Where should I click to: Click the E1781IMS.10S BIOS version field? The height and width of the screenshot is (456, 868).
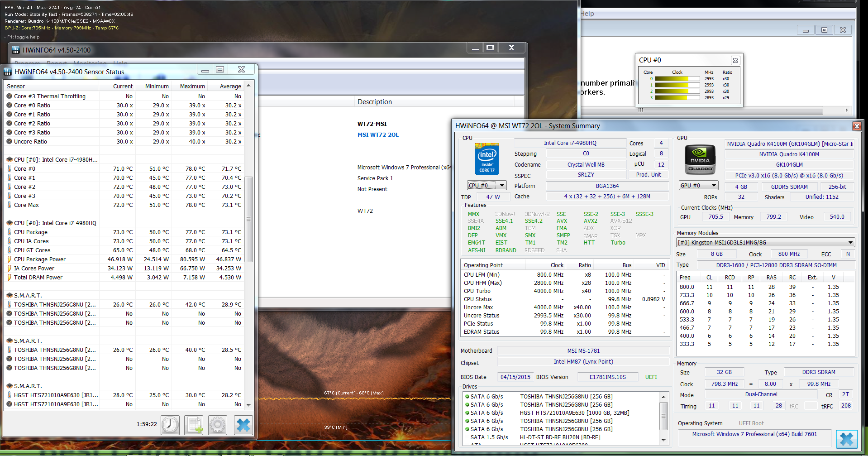pos(607,377)
